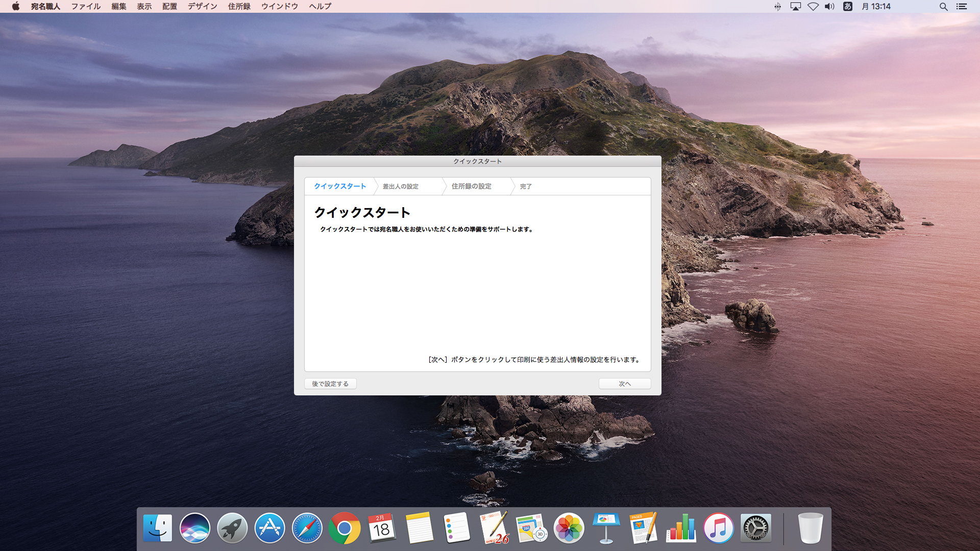Select the クイックスタート step tab

pos(340,186)
